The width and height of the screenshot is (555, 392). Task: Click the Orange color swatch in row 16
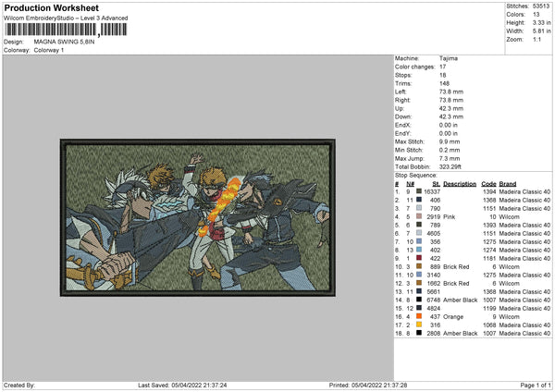[419, 316]
